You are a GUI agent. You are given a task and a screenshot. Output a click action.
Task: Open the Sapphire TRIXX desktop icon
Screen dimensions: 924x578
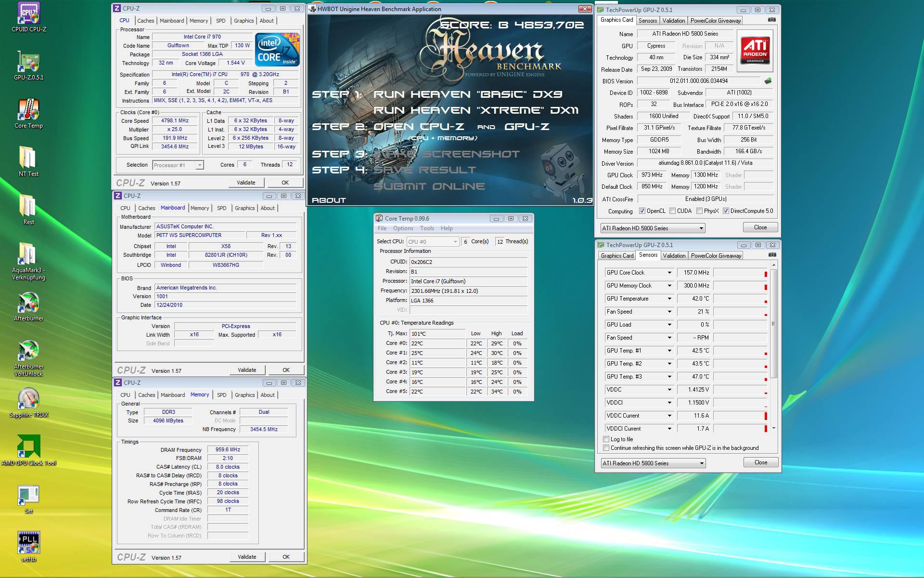click(28, 399)
